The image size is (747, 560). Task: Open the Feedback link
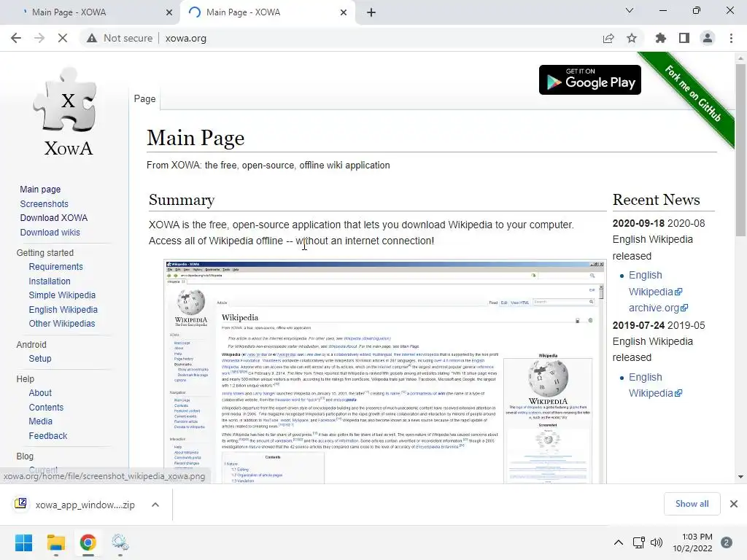click(47, 436)
